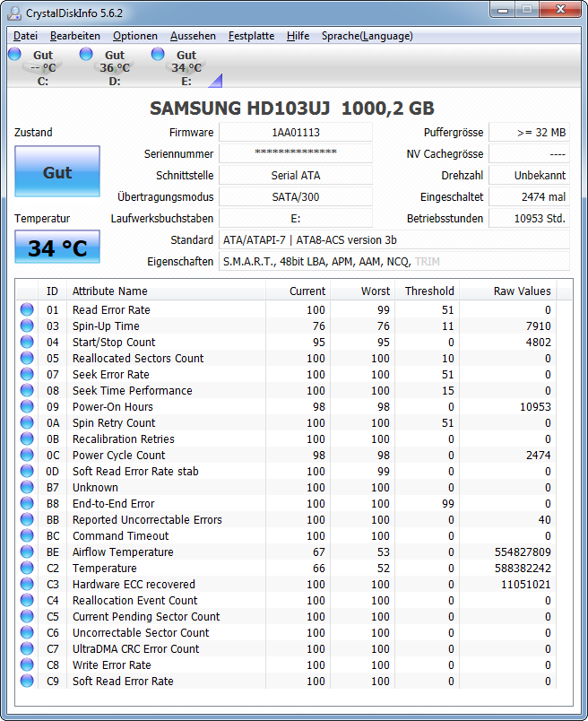
Task: Select the Write Error Rate row text
Action: click(112, 665)
